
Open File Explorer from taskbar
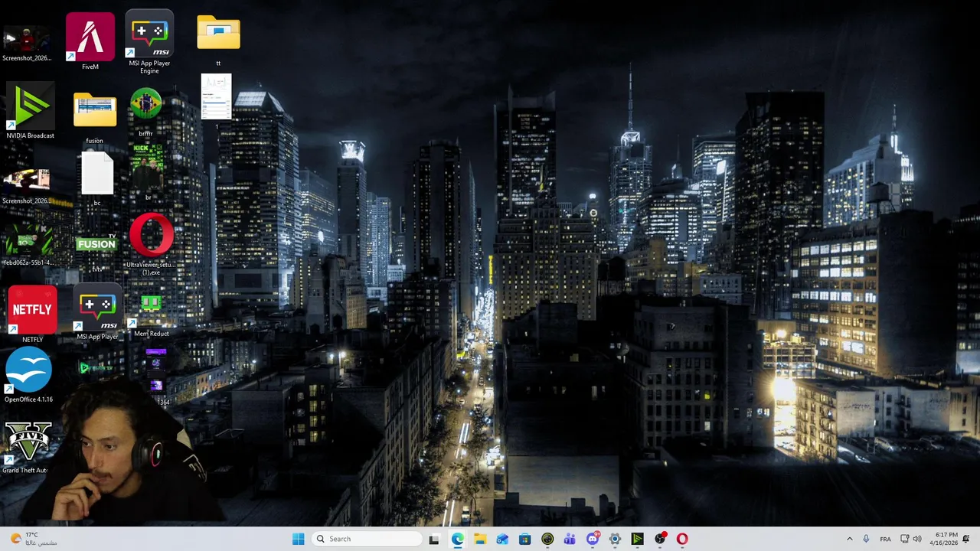click(479, 539)
